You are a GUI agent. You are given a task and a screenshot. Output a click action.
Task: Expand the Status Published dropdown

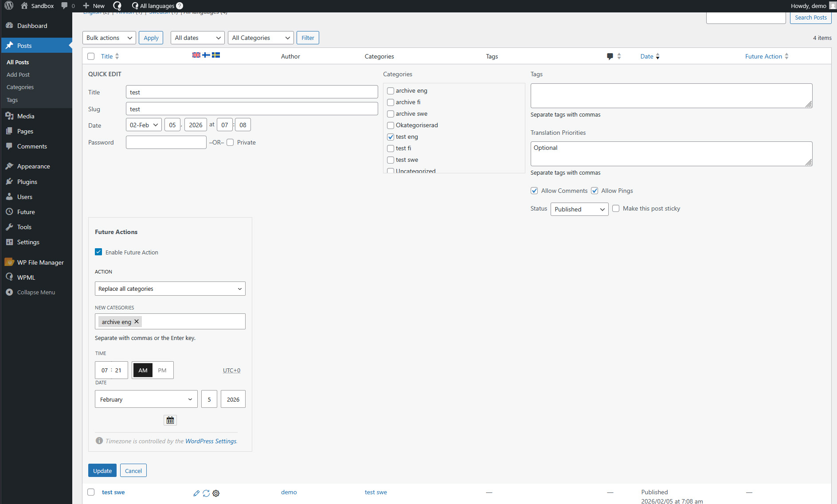pyautogui.click(x=579, y=209)
